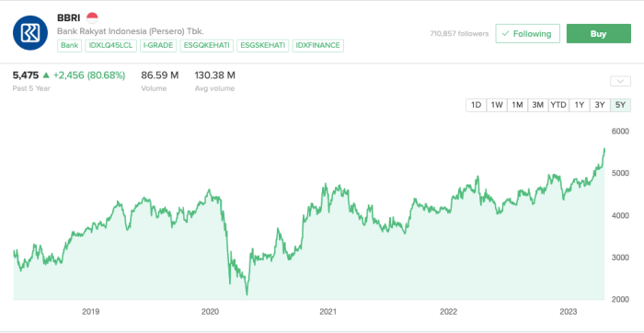Open the ESGSKEHATI tag

click(263, 46)
